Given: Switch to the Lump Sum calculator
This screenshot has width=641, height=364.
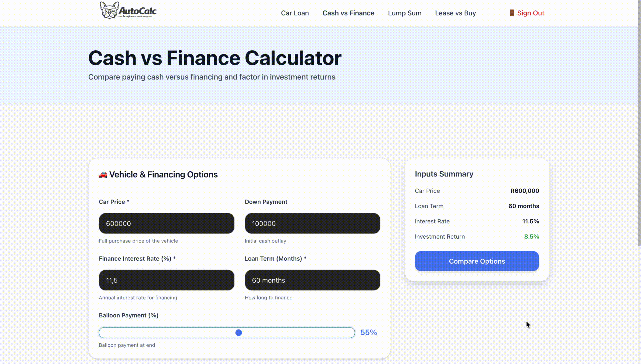Looking at the screenshot, I should click(x=404, y=13).
